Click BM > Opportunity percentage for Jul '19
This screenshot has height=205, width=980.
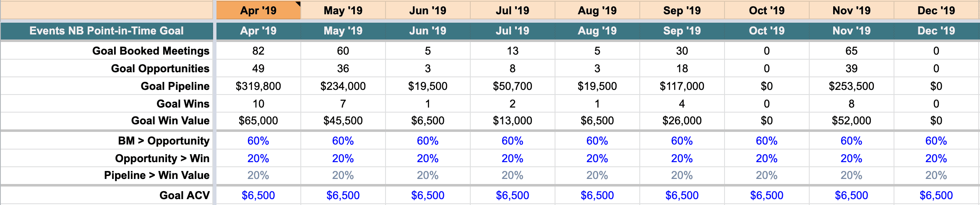pyautogui.click(x=512, y=141)
